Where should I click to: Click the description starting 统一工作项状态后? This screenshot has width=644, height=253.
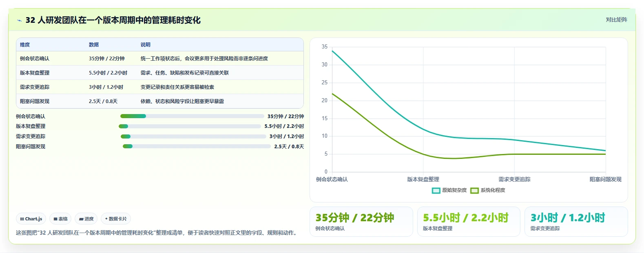point(204,59)
